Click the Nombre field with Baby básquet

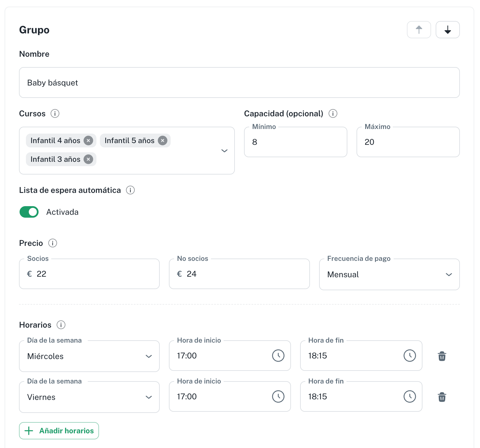[239, 83]
